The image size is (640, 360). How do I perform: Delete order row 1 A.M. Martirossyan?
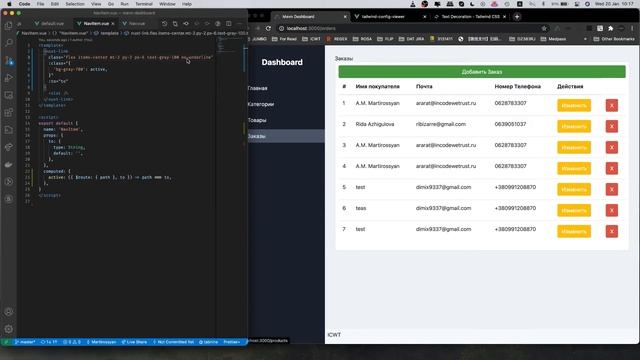611,105
